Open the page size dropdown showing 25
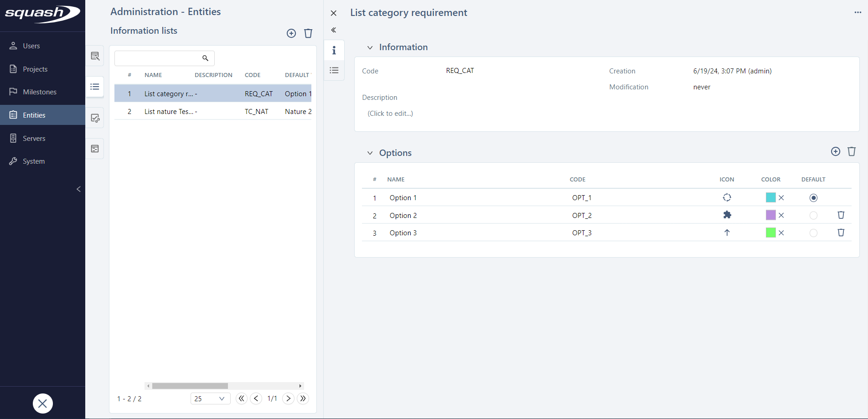The image size is (868, 419). [210, 398]
